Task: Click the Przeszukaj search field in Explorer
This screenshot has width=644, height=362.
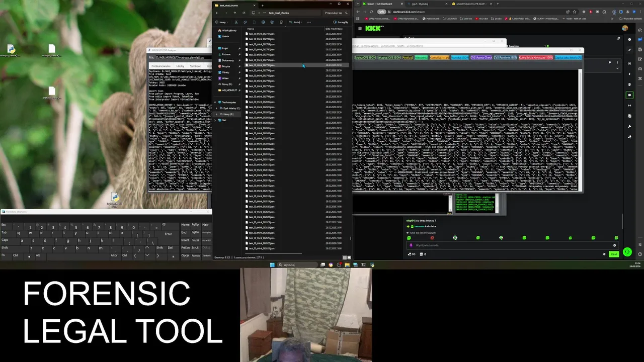Action: click(336, 13)
